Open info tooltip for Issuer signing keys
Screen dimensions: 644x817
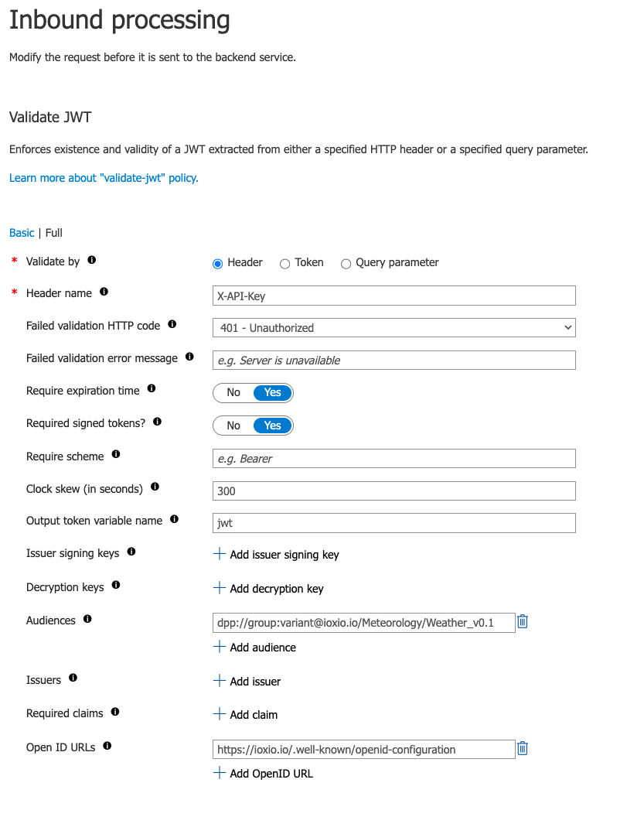click(x=131, y=552)
